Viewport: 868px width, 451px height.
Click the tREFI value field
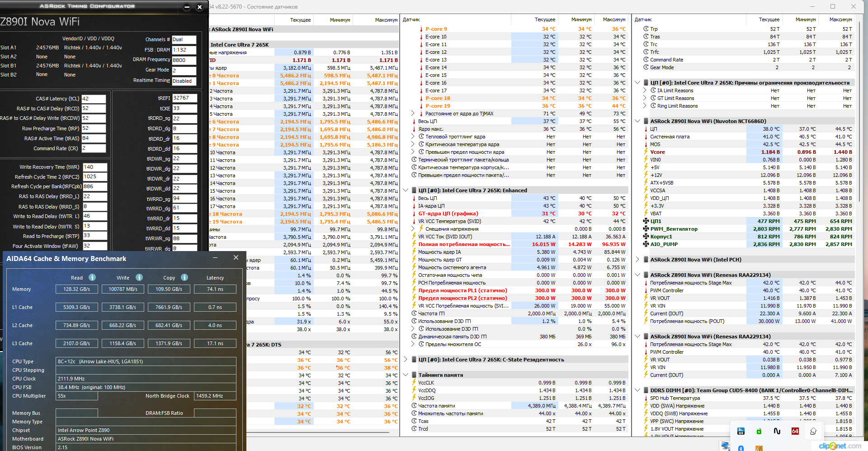coord(184,98)
